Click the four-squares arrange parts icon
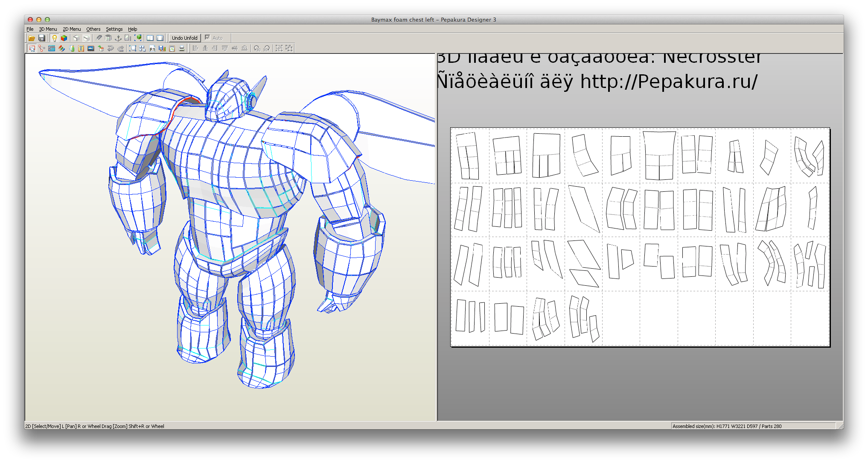 [x=143, y=48]
